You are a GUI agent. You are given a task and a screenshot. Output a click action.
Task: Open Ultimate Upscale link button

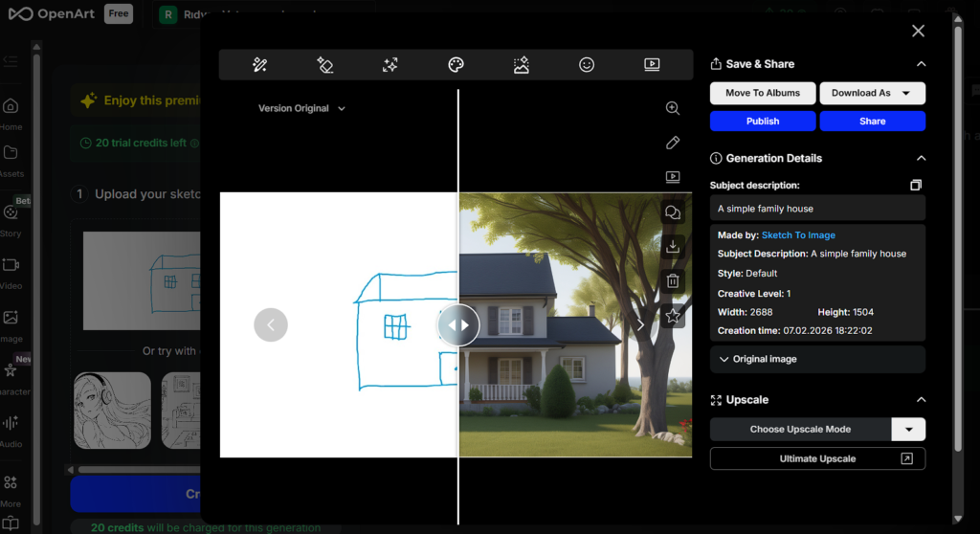[817, 459]
